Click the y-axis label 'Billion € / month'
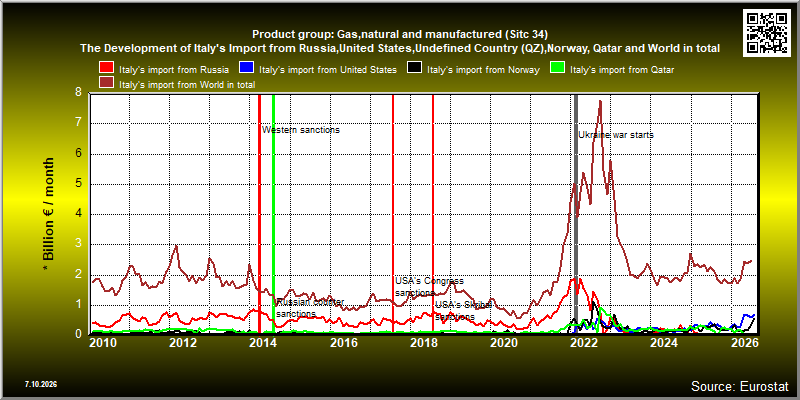Screen dimensions: 800x400 coord(48,214)
